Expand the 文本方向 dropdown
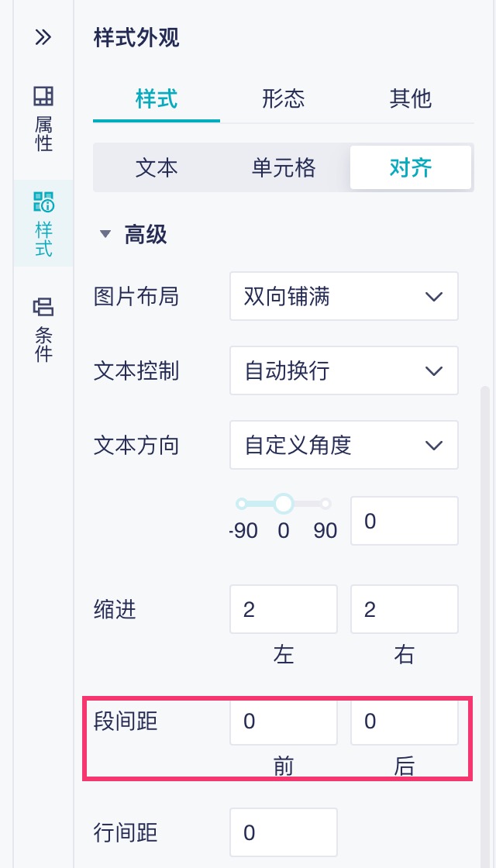Screen dimensions: 496x868 point(343,445)
